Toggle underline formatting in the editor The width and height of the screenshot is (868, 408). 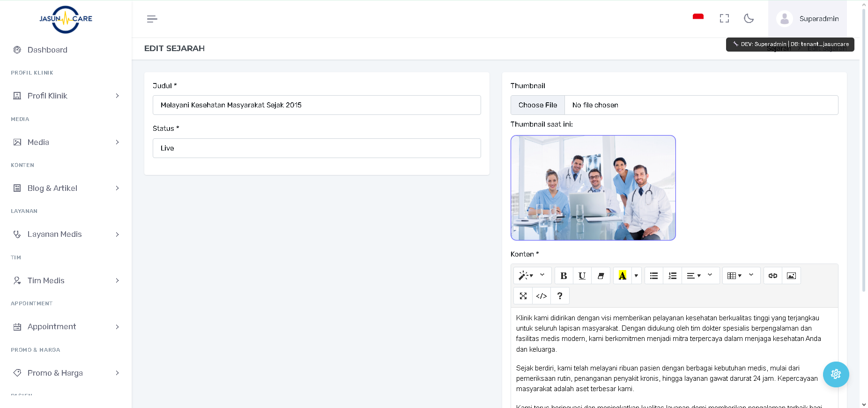582,276
